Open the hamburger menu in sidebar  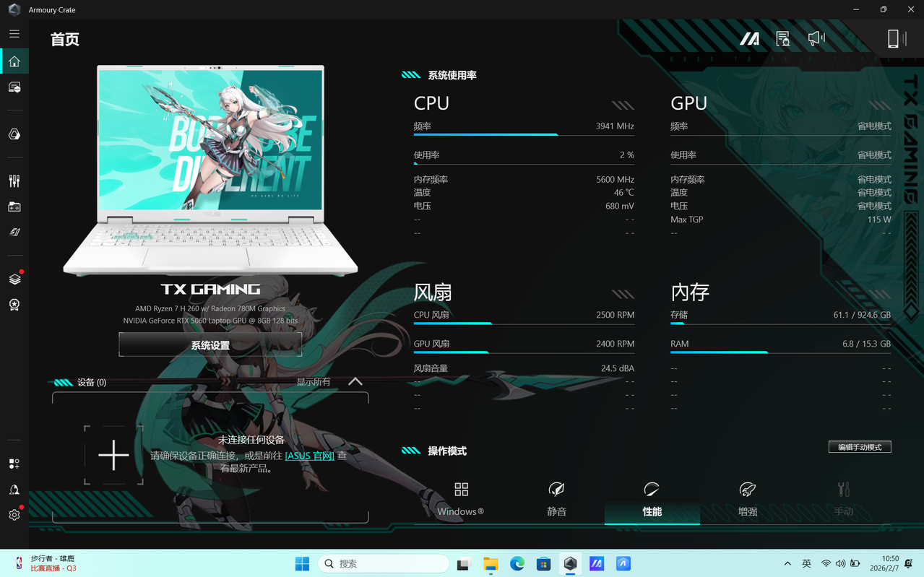[14, 34]
